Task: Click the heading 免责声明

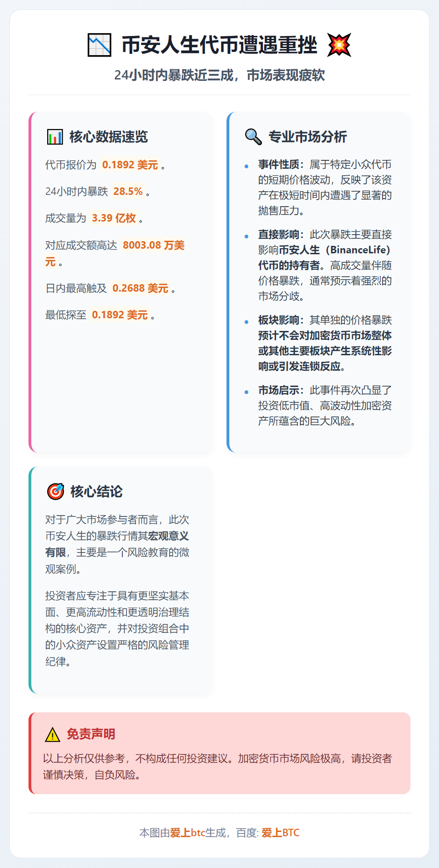Action: (x=91, y=734)
